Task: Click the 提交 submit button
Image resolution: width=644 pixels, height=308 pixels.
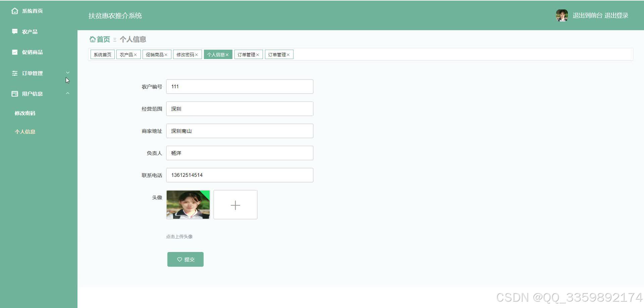Action: click(185, 259)
